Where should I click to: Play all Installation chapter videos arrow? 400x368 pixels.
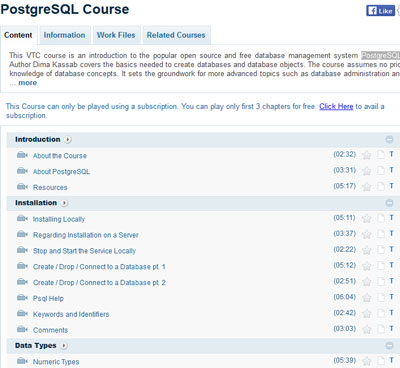tap(65, 203)
